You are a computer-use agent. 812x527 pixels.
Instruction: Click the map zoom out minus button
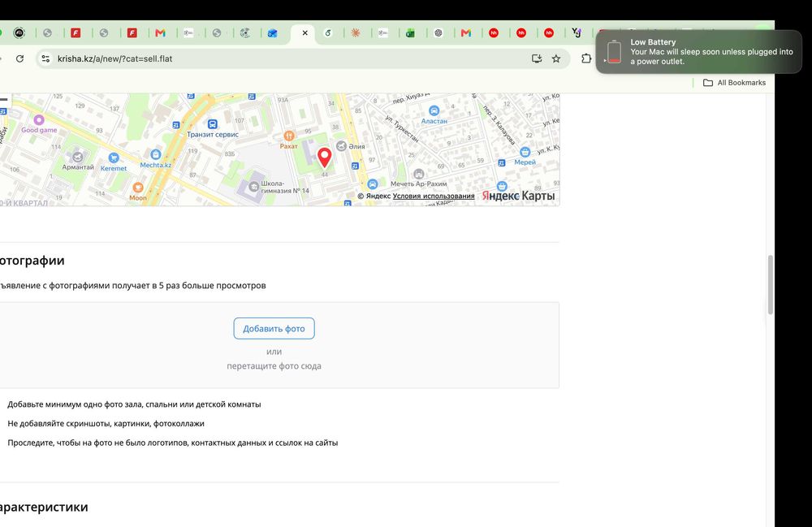3,99
